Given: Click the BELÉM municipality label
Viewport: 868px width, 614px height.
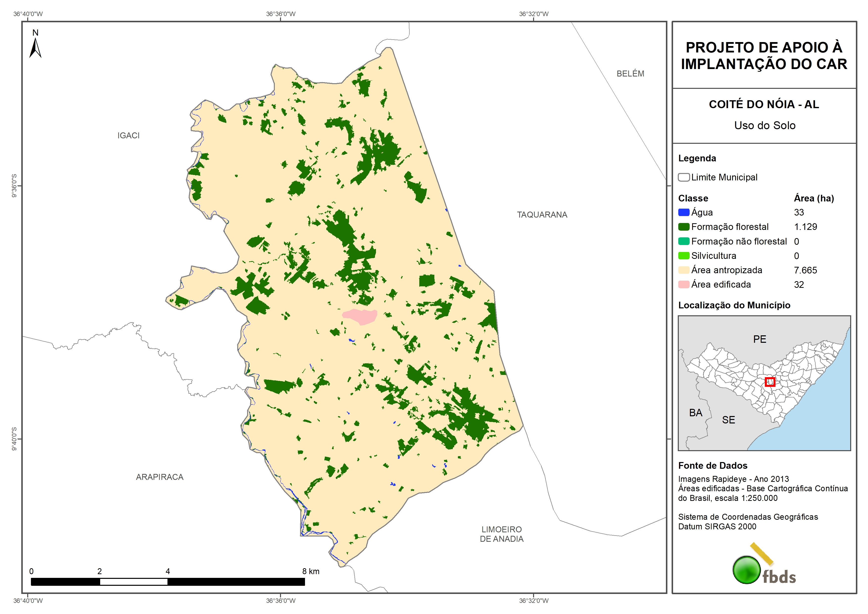Looking at the screenshot, I should pos(630,74).
